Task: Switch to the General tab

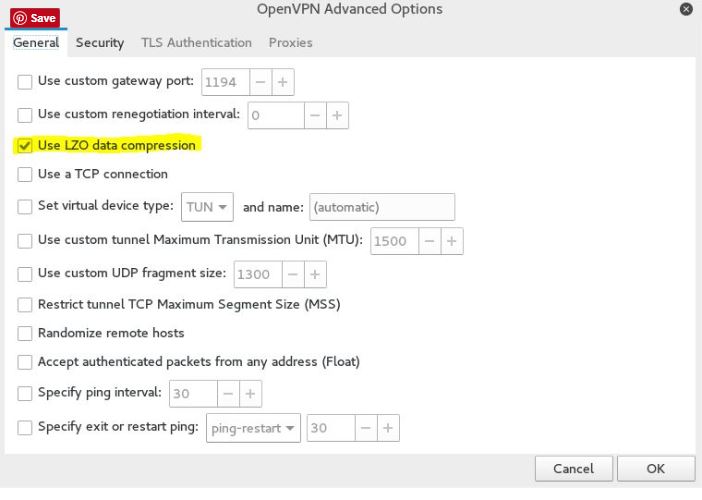Action: pyautogui.click(x=36, y=43)
